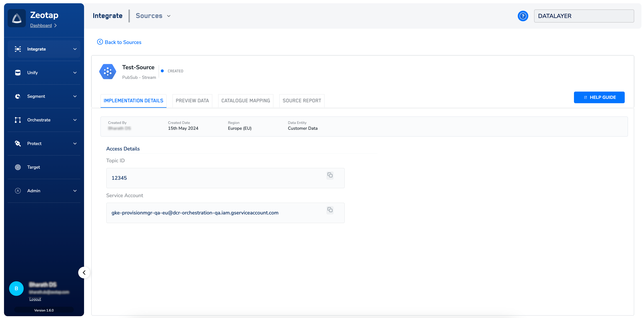This screenshot has height=318, width=644.
Task: Click the Admin user icon
Action: tap(18, 191)
